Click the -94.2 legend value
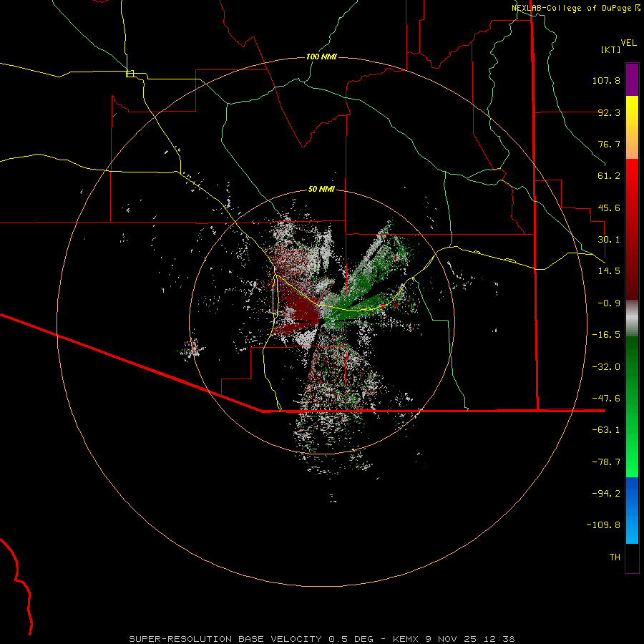The width and height of the screenshot is (644, 644). point(606,494)
